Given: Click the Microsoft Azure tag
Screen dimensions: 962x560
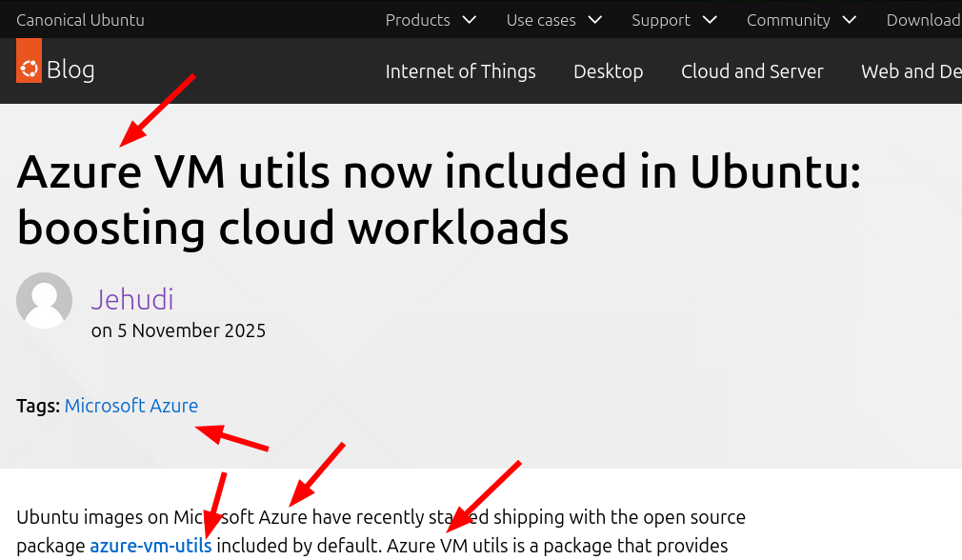Looking at the screenshot, I should pos(131,406).
